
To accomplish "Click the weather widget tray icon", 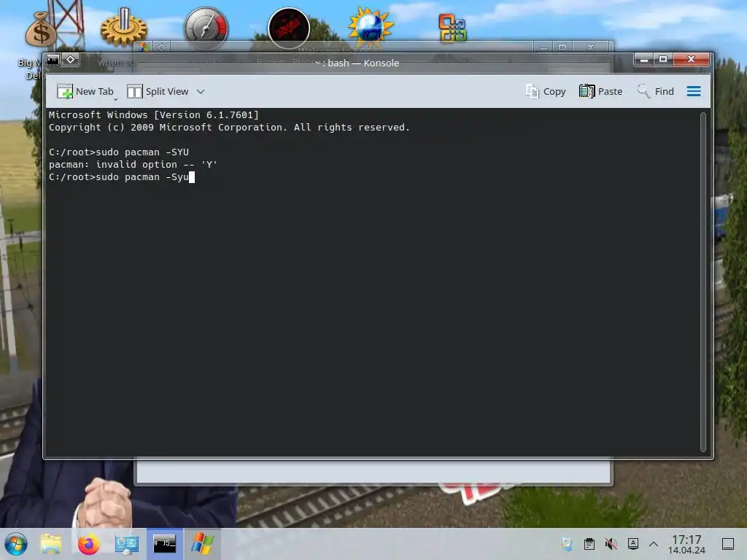I will [x=567, y=544].
